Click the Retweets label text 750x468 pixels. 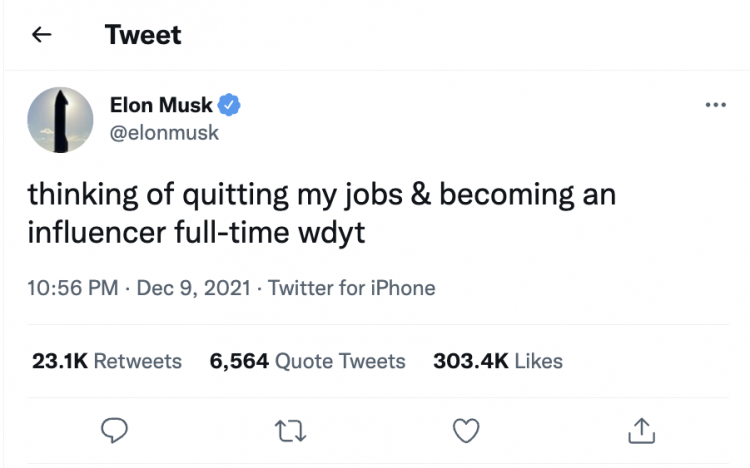(138, 361)
